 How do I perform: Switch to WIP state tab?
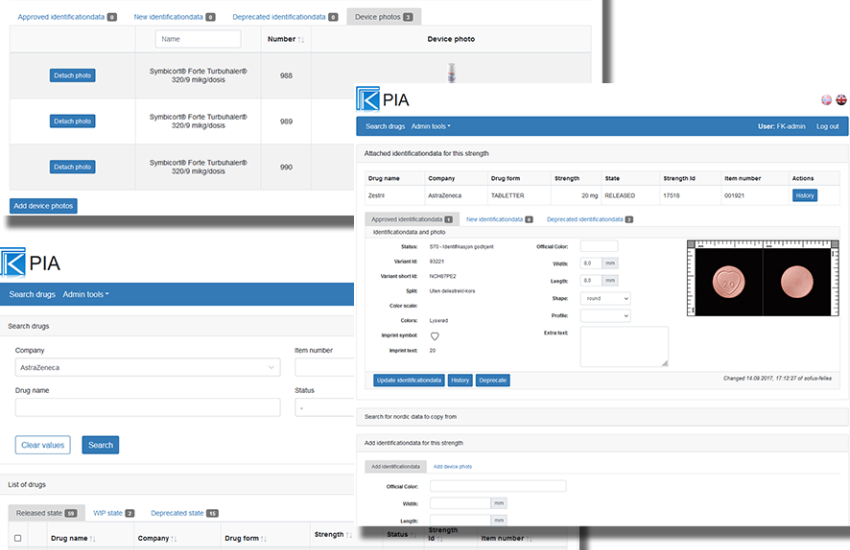tap(114, 513)
